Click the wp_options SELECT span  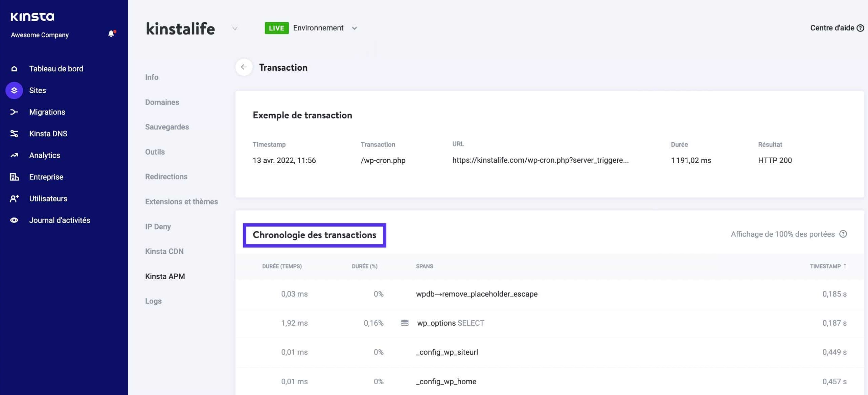451,323
